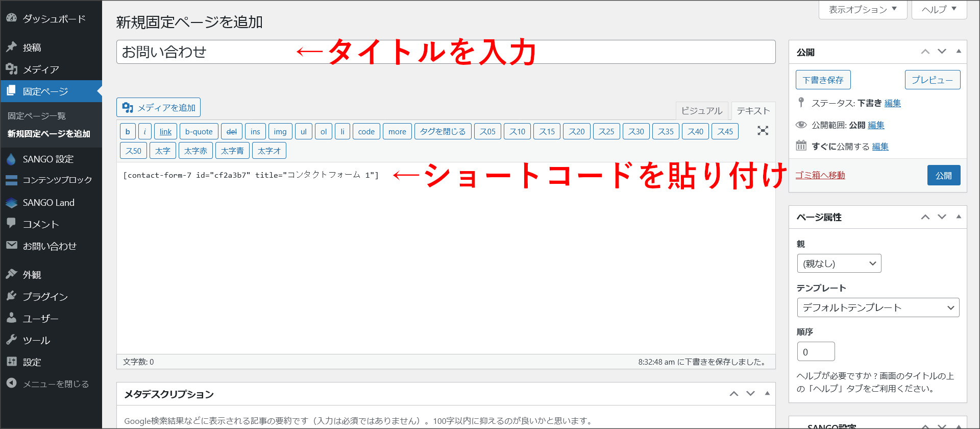Open ツール (Tools) in the sidebar
The height and width of the screenshot is (429, 980).
36,341
